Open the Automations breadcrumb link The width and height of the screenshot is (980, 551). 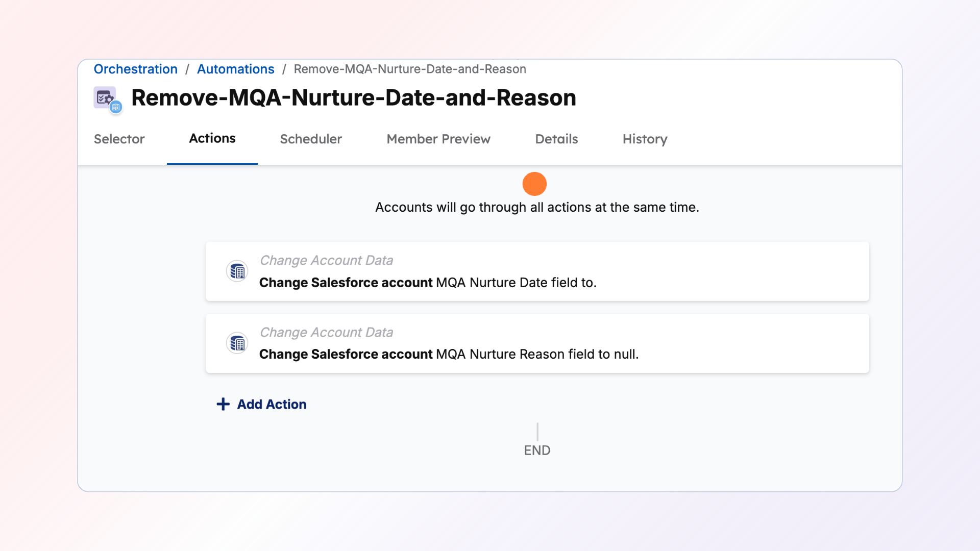click(x=236, y=69)
